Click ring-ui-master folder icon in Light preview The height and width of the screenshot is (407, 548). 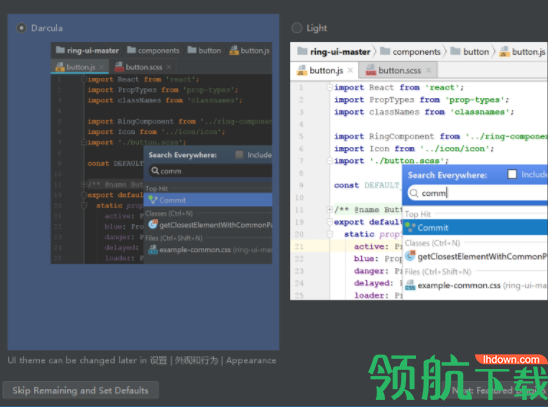[302, 51]
